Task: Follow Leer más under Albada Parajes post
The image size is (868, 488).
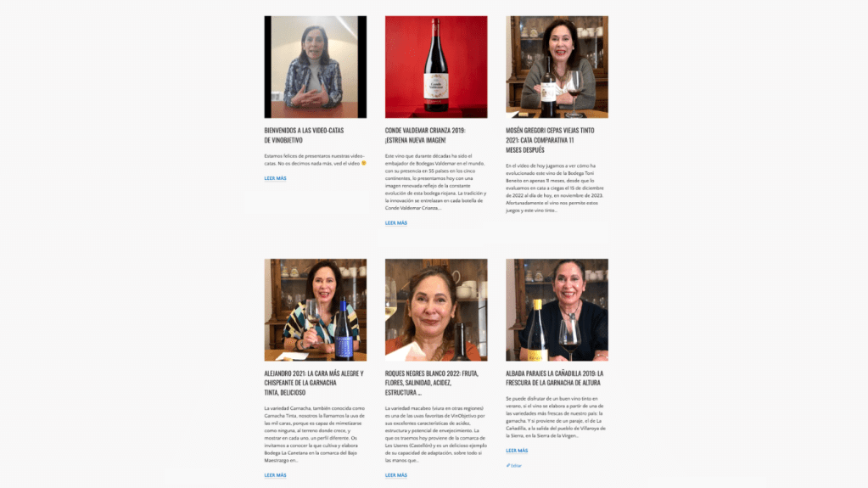Action: tap(517, 451)
